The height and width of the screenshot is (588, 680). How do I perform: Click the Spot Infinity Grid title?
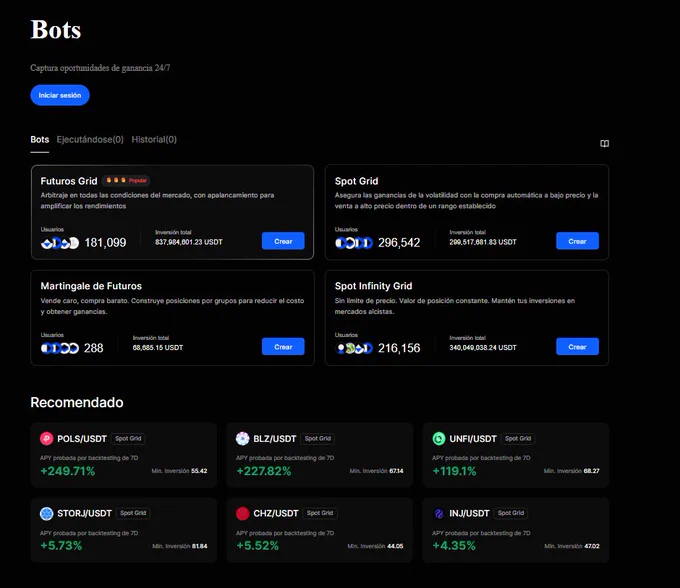[x=373, y=286]
